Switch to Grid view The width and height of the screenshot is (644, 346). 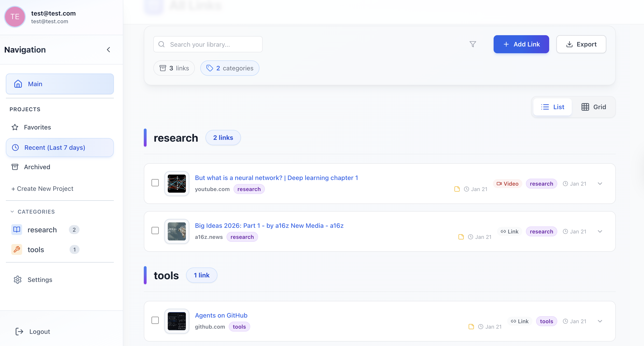pyautogui.click(x=593, y=107)
